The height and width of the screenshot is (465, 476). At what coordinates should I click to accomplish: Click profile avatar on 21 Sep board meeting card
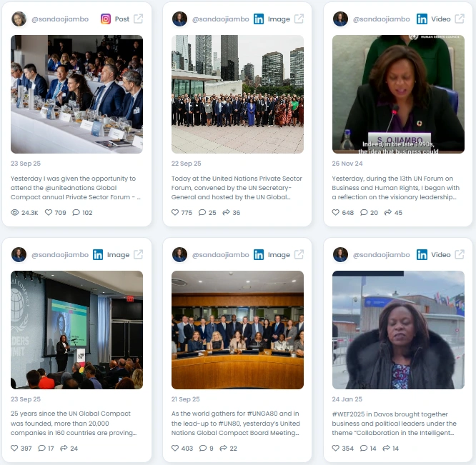click(x=179, y=255)
